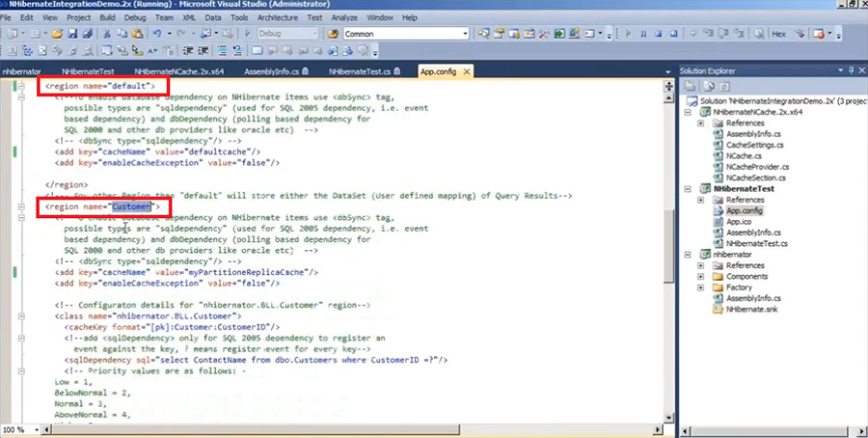Open the editor zoom 100 % dropdown

pyautogui.click(x=37, y=429)
